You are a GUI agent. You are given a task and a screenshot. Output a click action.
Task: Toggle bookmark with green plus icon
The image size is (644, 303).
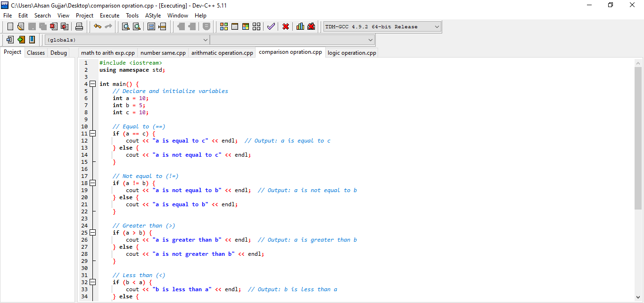(21, 40)
